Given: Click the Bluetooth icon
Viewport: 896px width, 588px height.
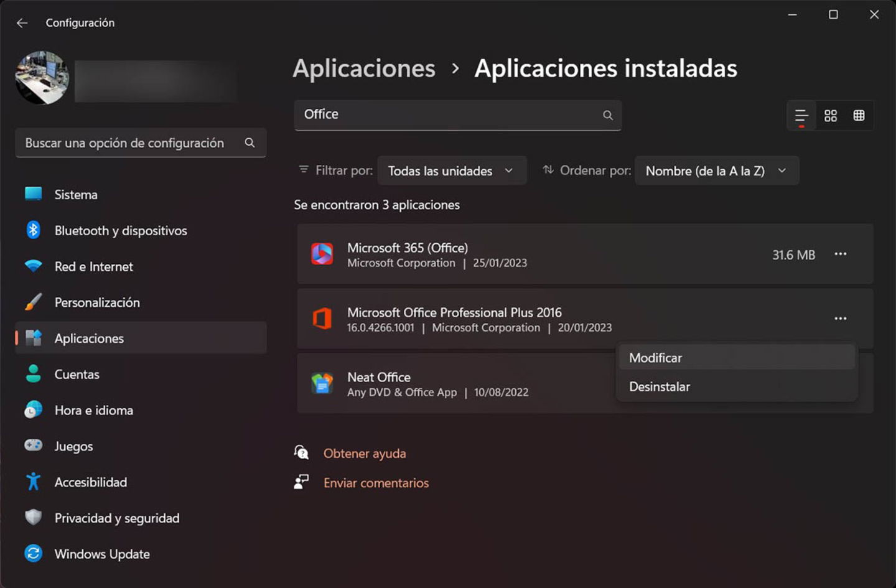Looking at the screenshot, I should 33,230.
